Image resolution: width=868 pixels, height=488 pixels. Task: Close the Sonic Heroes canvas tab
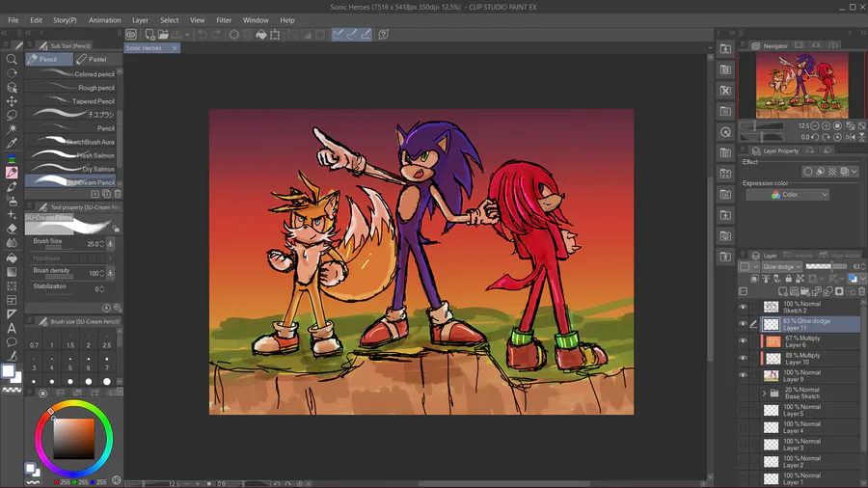(x=175, y=48)
